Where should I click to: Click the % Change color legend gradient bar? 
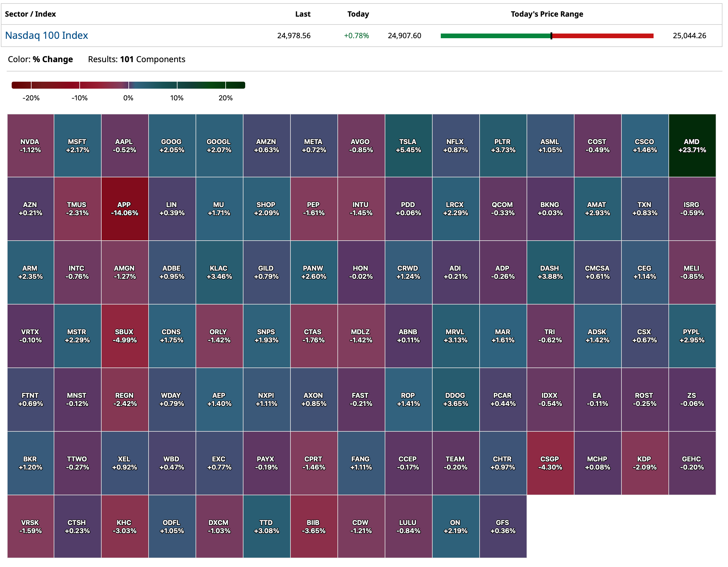coord(128,85)
